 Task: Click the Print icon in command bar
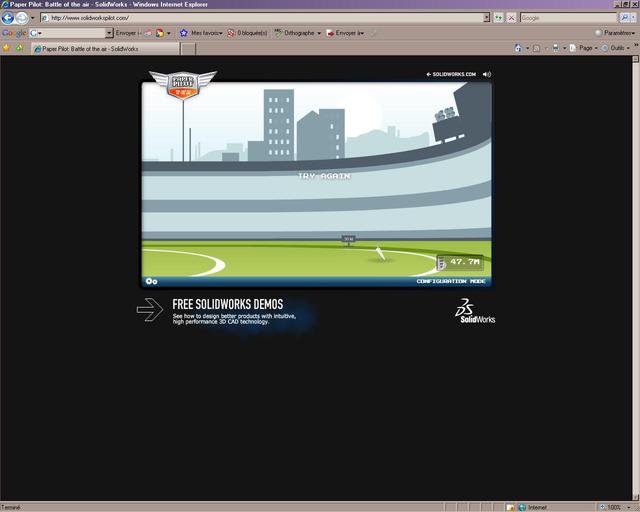coord(556,48)
